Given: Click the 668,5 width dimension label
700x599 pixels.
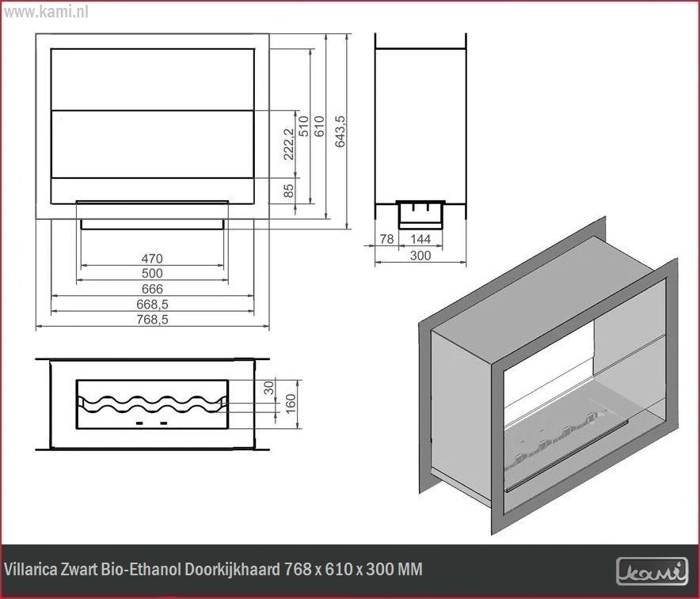Looking at the screenshot, I should pos(152,305).
